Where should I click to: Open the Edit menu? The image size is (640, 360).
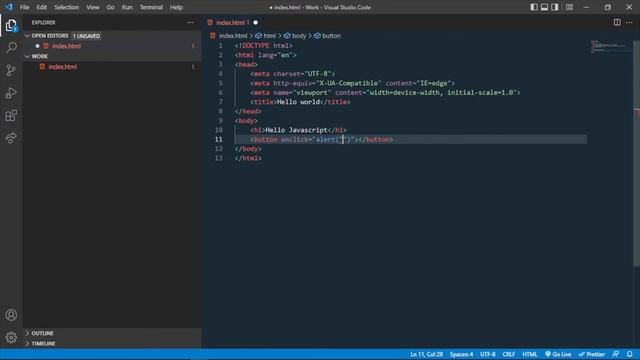pos(42,7)
